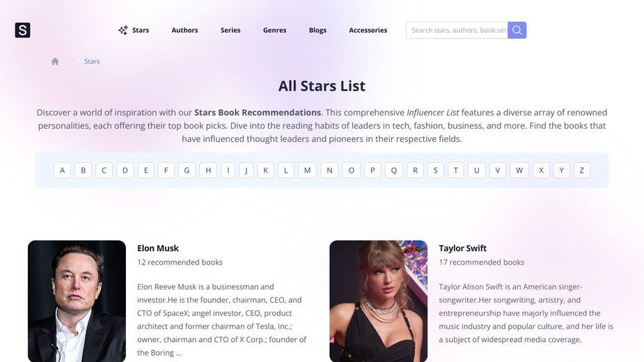The image size is (644, 362).
Task: Click the magnifier search button
Action: (x=517, y=30)
